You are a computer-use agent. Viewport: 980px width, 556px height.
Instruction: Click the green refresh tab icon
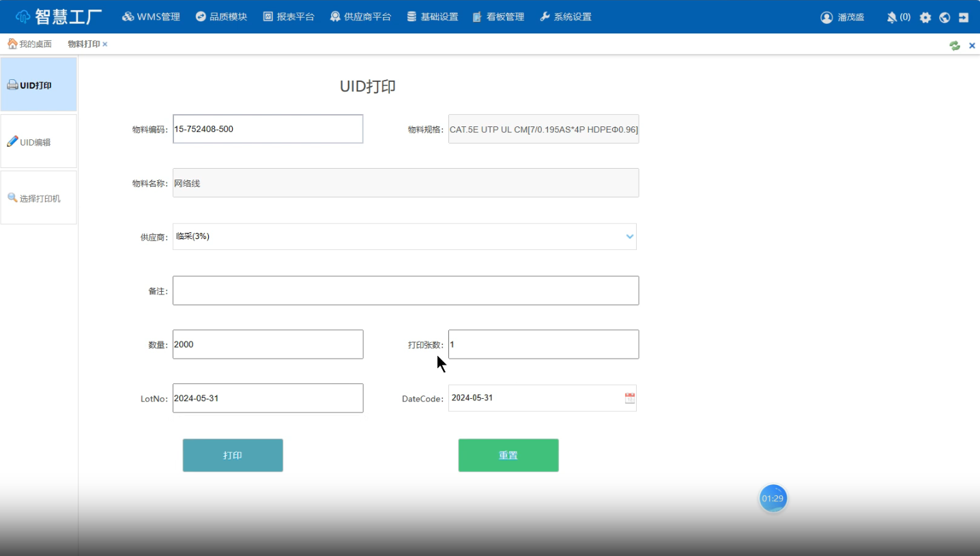click(954, 46)
